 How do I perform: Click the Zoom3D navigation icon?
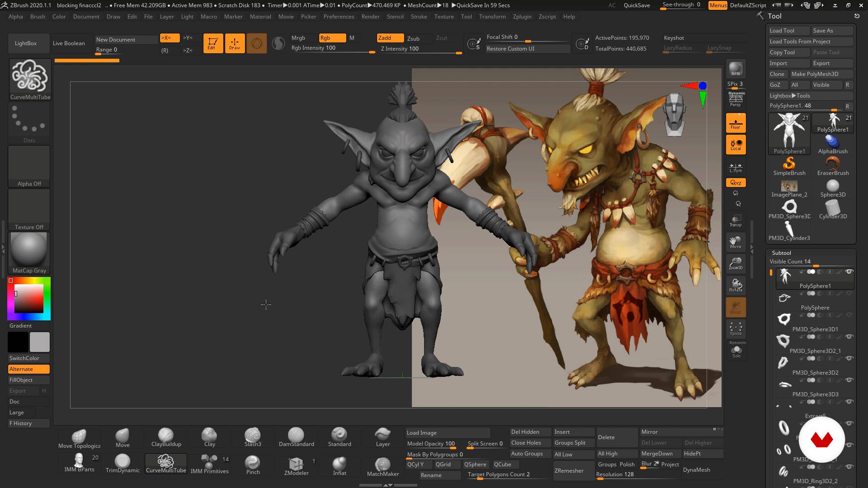(736, 263)
